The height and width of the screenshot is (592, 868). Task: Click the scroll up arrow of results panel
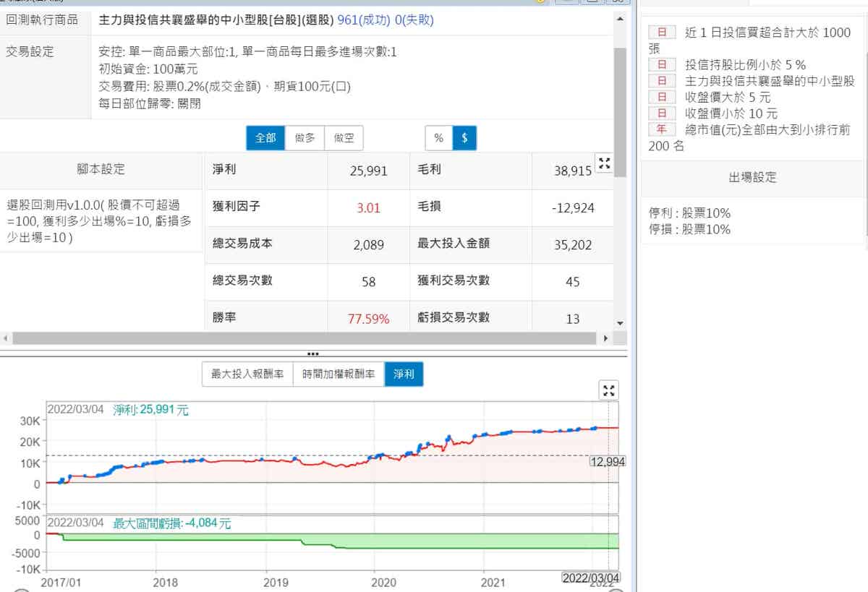[620, 18]
